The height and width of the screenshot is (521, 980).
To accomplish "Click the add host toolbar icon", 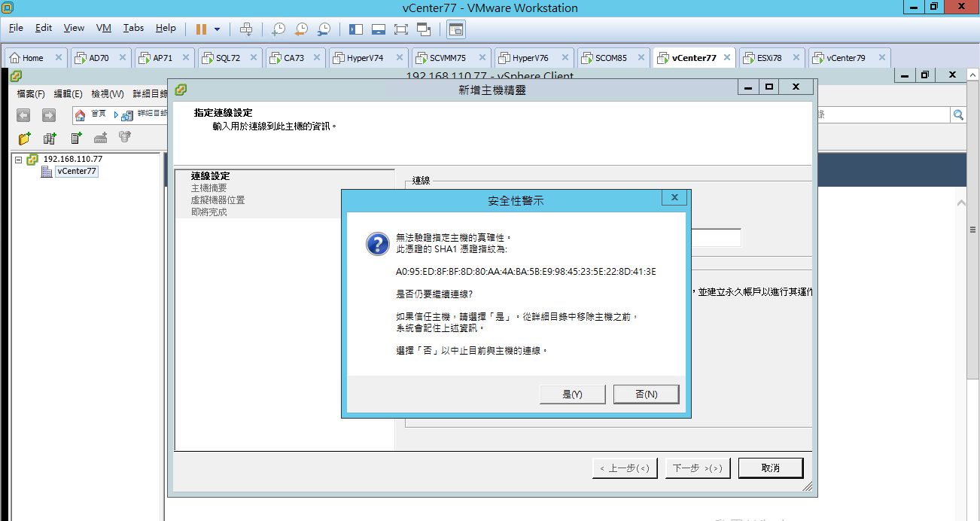I will coord(76,138).
